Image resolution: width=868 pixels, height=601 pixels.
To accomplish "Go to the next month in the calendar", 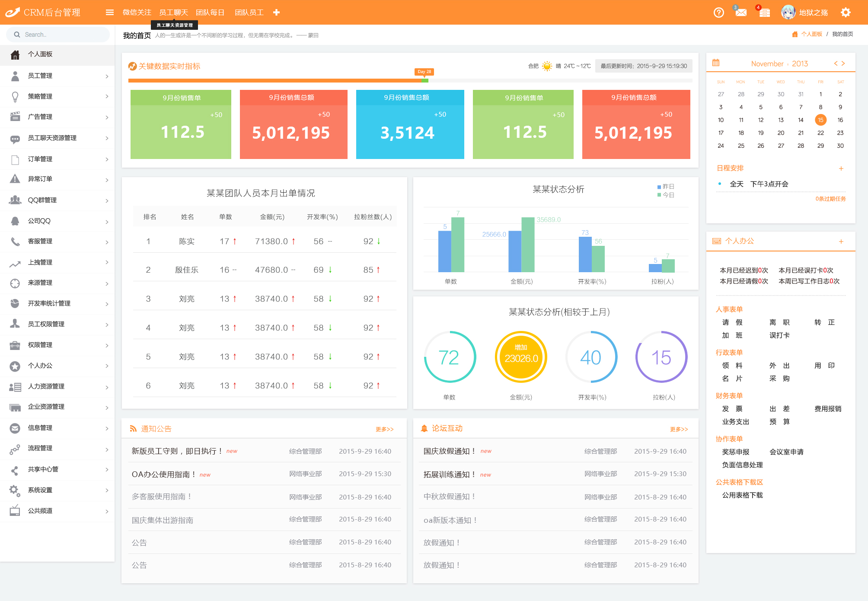I will coord(843,63).
